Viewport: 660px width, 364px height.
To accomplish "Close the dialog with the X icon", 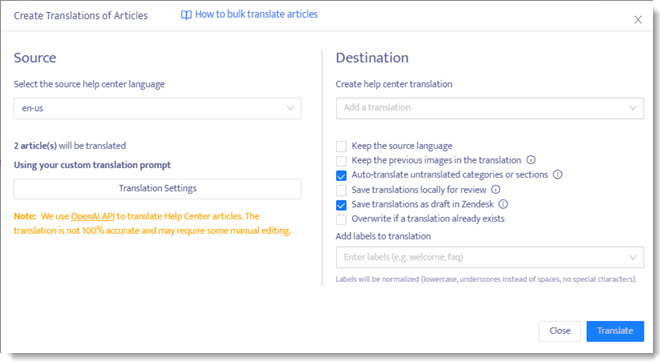I will pyautogui.click(x=638, y=20).
